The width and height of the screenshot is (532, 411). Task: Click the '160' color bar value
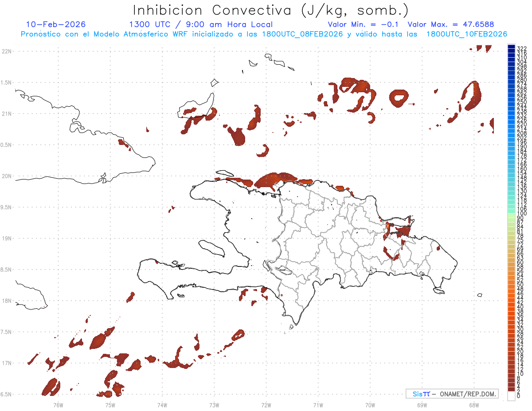(x=522, y=169)
